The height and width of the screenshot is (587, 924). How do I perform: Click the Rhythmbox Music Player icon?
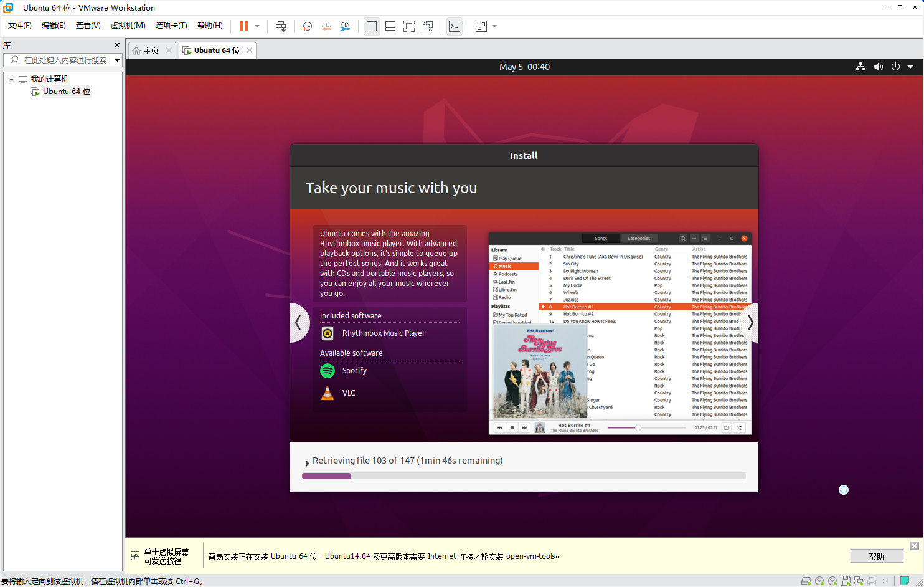tap(328, 333)
